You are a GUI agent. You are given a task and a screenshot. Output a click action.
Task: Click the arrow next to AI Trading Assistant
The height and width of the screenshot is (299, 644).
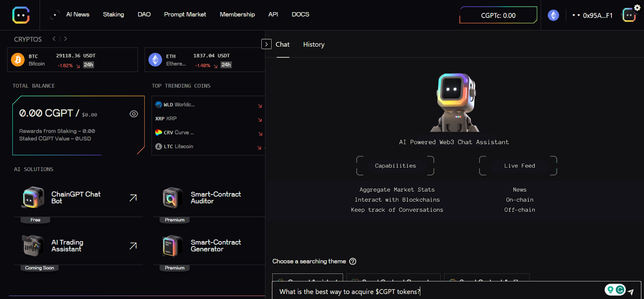coord(133,245)
